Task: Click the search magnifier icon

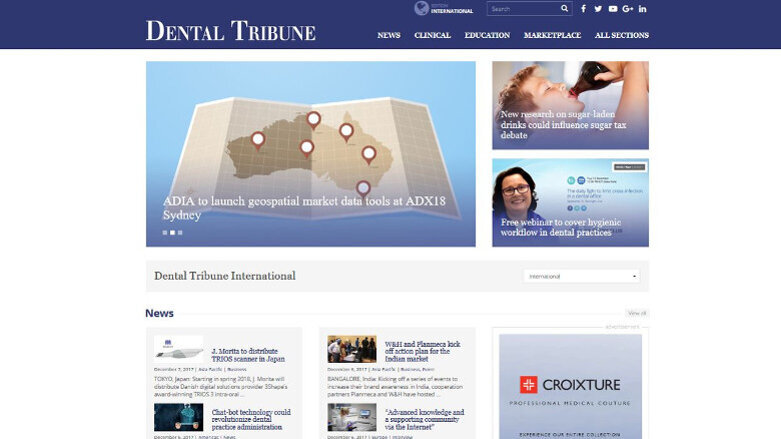Action: click(x=564, y=8)
